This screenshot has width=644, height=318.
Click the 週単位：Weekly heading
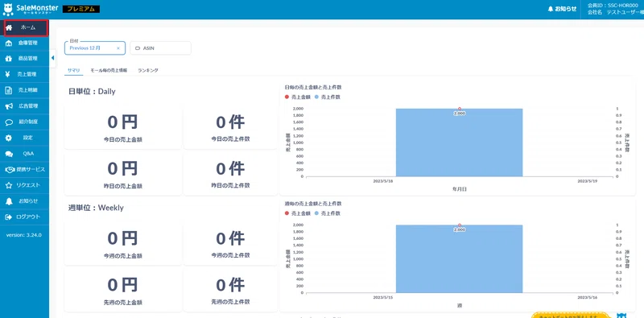[96, 208]
